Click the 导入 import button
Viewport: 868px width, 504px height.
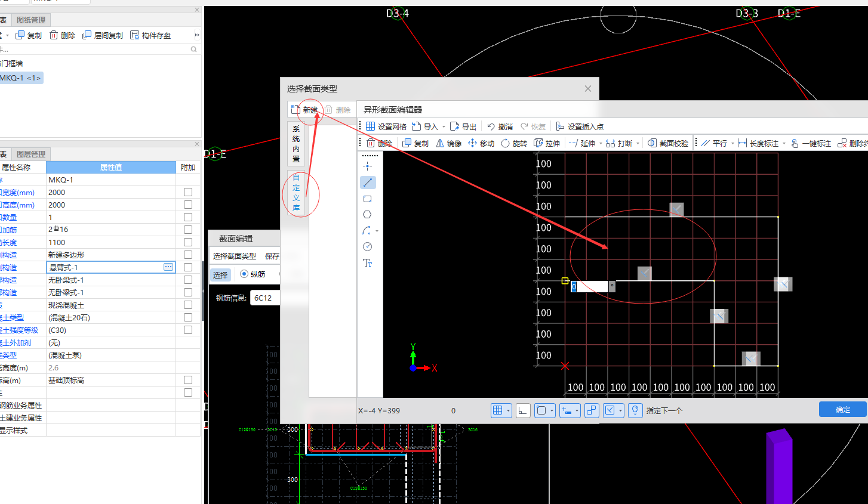coord(425,126)
